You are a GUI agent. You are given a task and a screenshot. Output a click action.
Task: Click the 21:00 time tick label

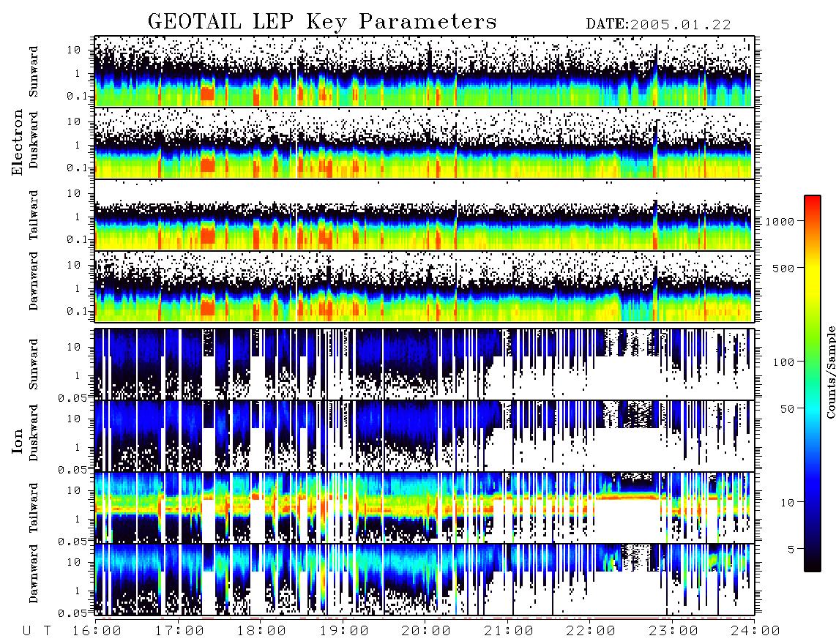tap(509, 632)
